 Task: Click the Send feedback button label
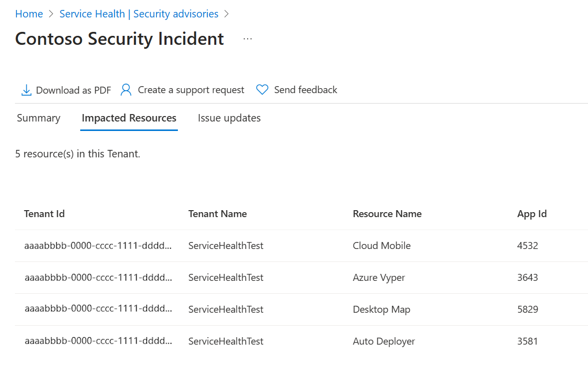coord(305,90)
